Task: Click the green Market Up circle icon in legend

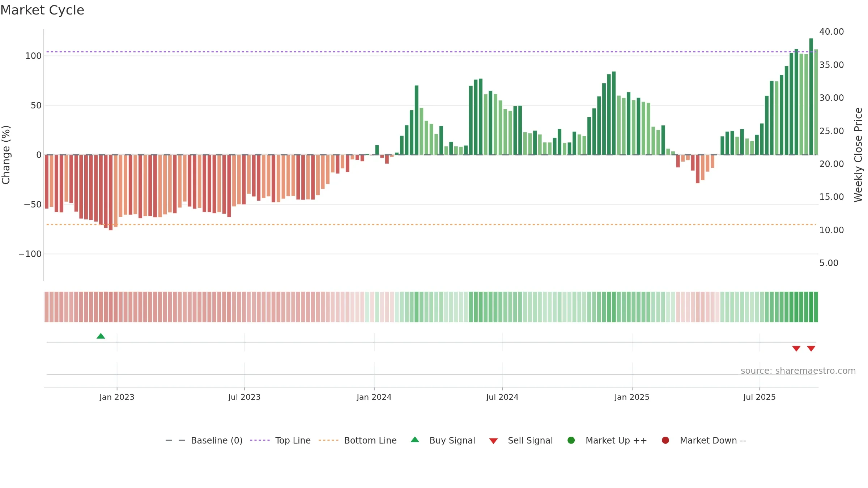Action: [x=571, y=440]
